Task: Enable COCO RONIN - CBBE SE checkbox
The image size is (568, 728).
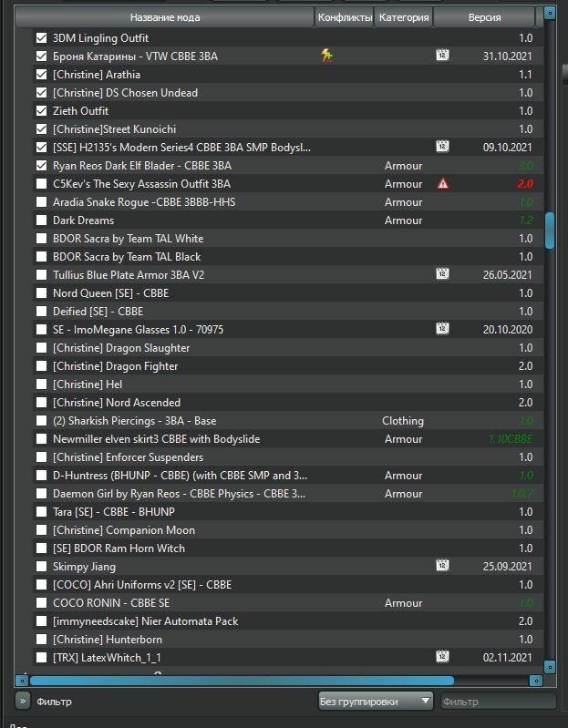Action: click(41, 602)
